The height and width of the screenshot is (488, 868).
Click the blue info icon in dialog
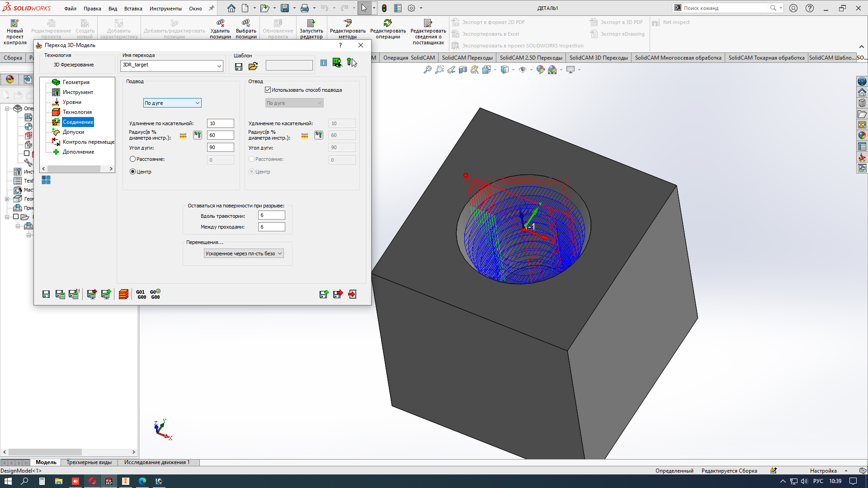[324, 63]
